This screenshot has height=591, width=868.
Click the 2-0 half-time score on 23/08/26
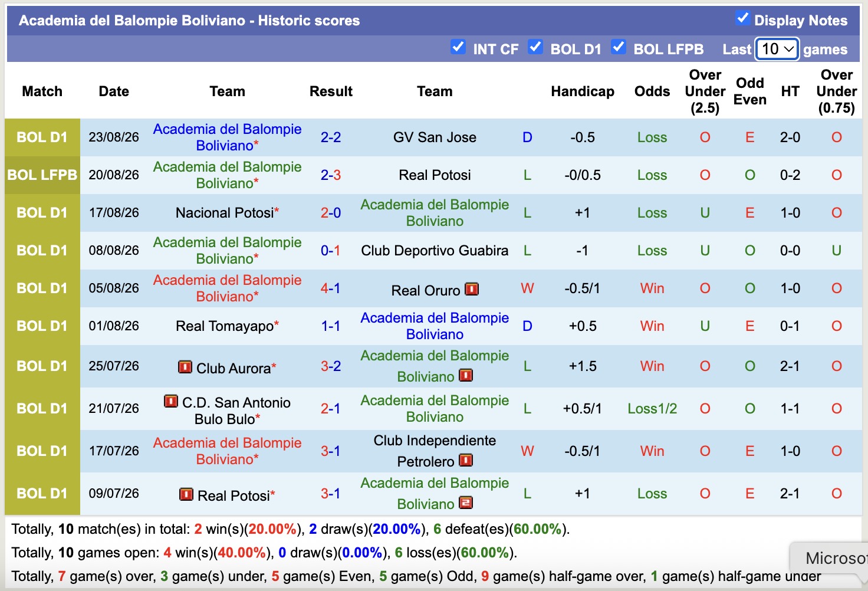pos(790,137)
